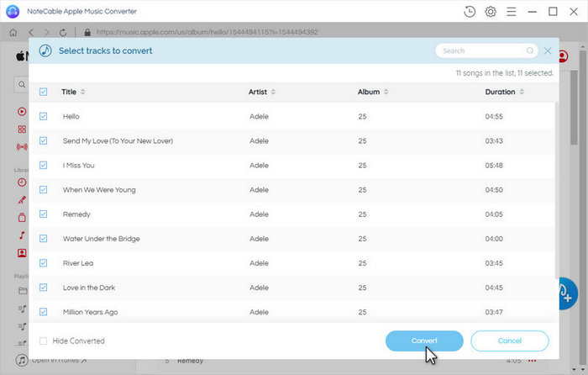588x375 pixels.
Task: Open the playlists folder icon in sidebar
Action: click(23, 291)
